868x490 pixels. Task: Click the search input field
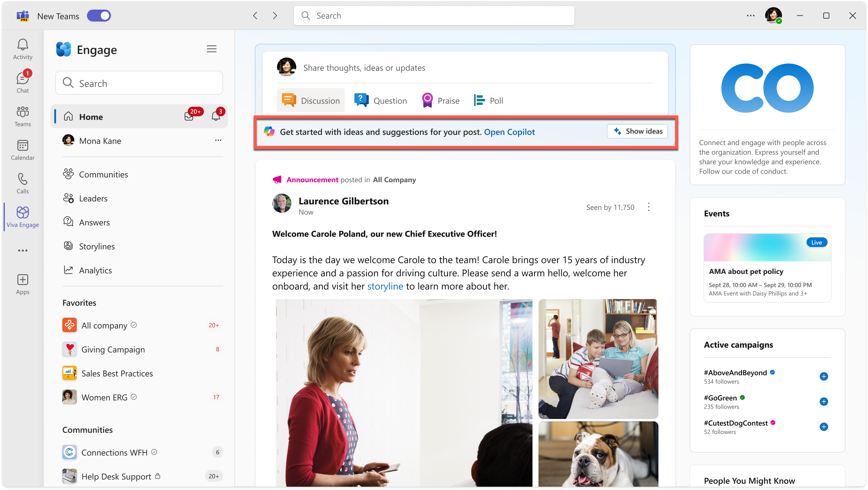click(434, 16)
